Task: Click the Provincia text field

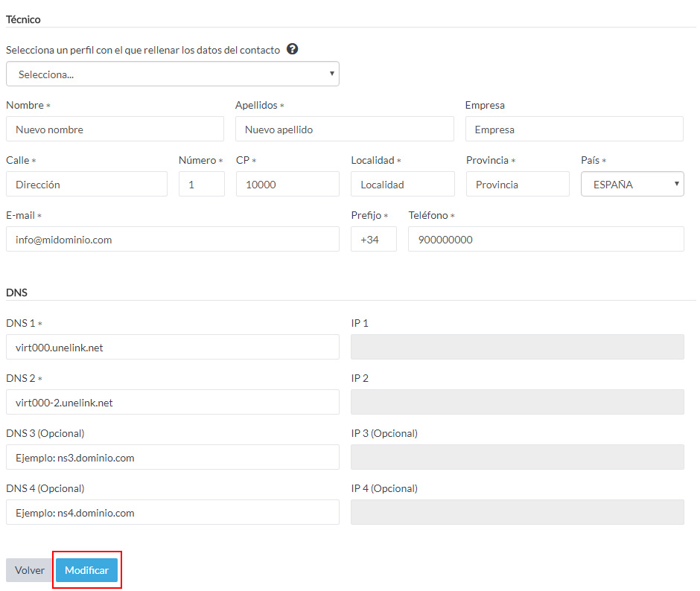Action: (x=518, y=185)
